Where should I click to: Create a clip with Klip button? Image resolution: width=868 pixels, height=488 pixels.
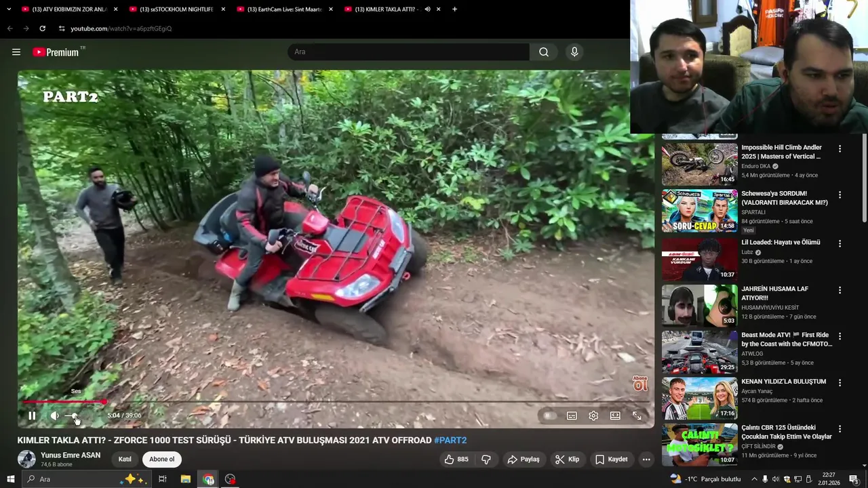[x=568, y=460]
